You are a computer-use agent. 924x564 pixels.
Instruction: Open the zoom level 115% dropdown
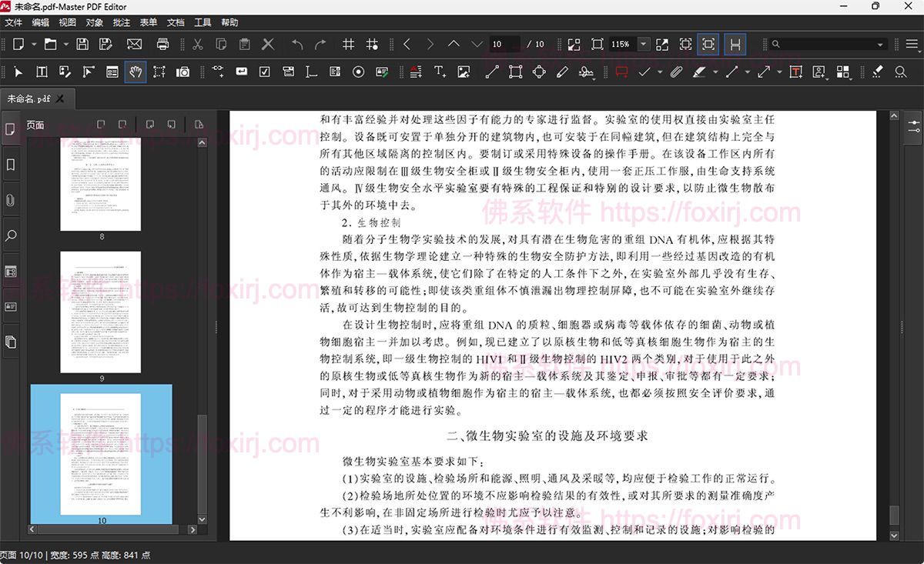(645, 44)
